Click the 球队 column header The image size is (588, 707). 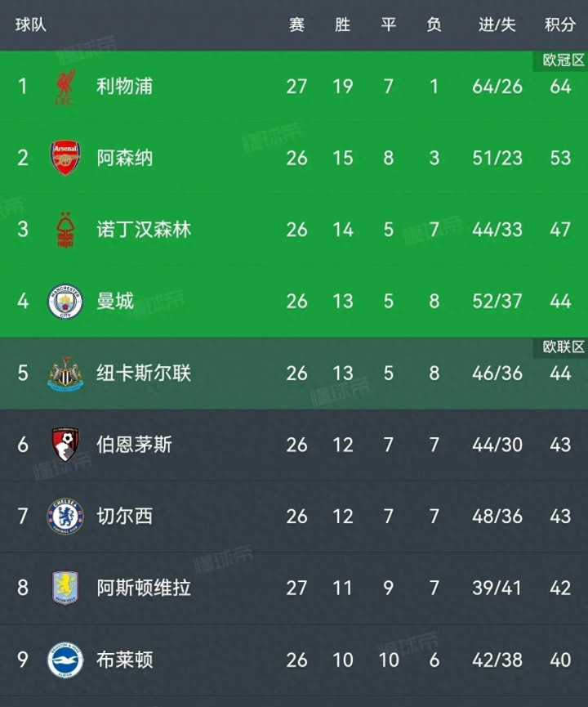click(31, 25)
